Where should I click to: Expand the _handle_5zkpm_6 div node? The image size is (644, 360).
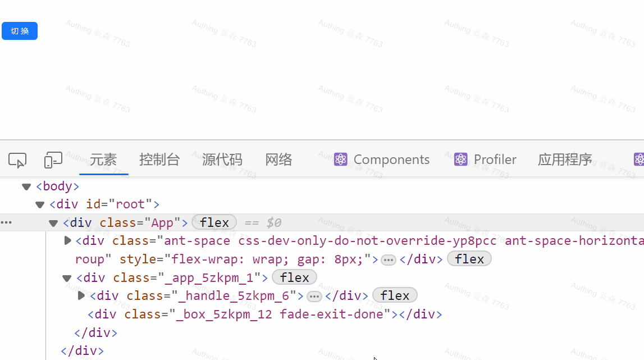81,295
